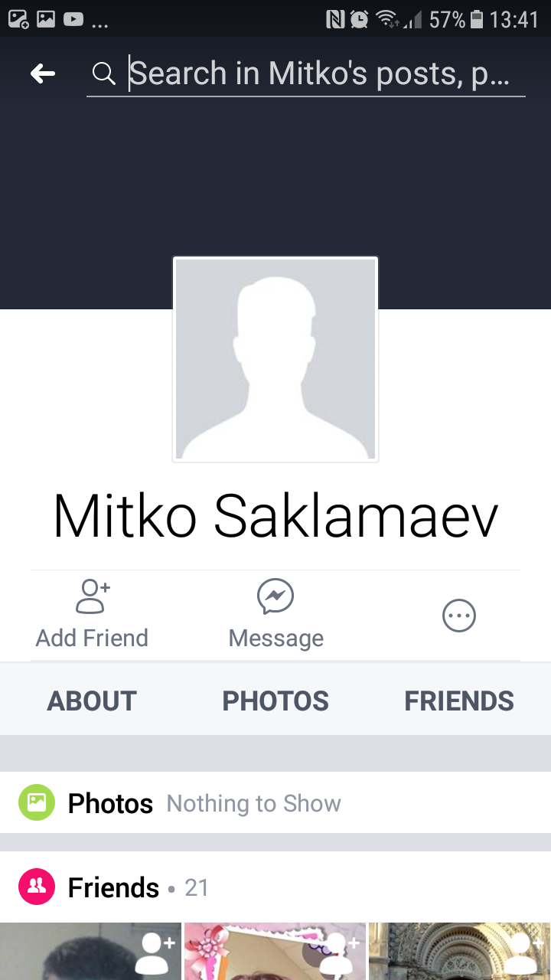Switch to the FRIENDS tab

(459, 701)
